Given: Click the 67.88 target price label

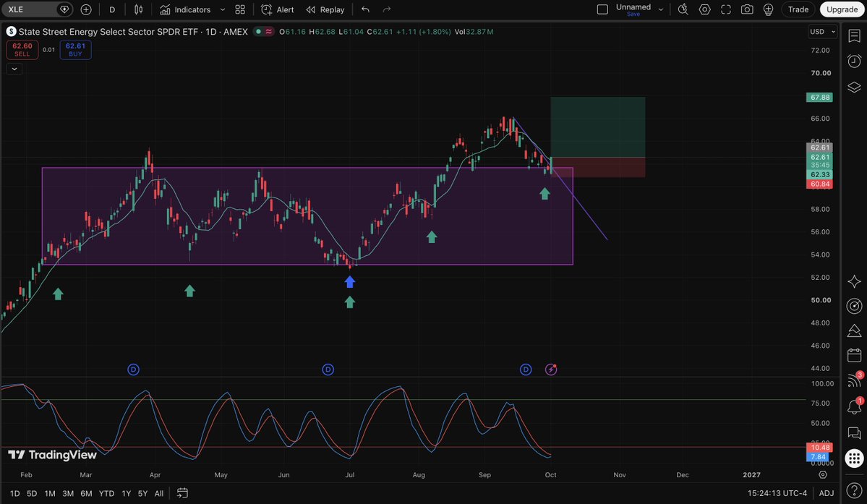Looking at the screenshot, I should [819, 98].
